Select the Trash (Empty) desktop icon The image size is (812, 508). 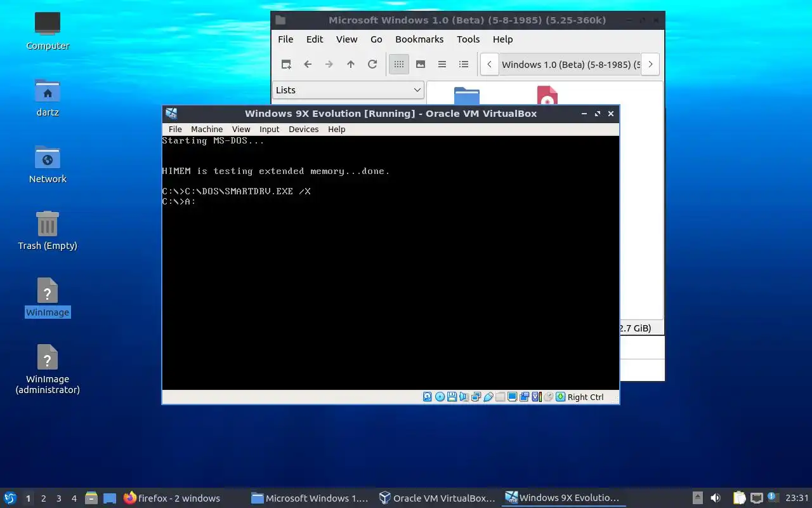click(x=48, y=231)
